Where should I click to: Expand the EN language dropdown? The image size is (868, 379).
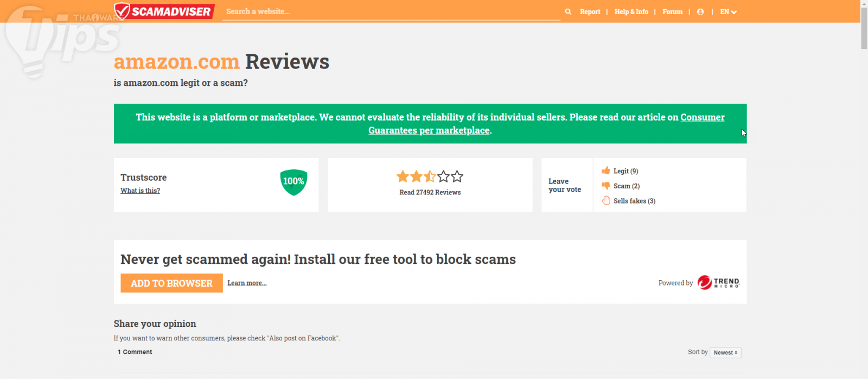[x=728, y=11]
